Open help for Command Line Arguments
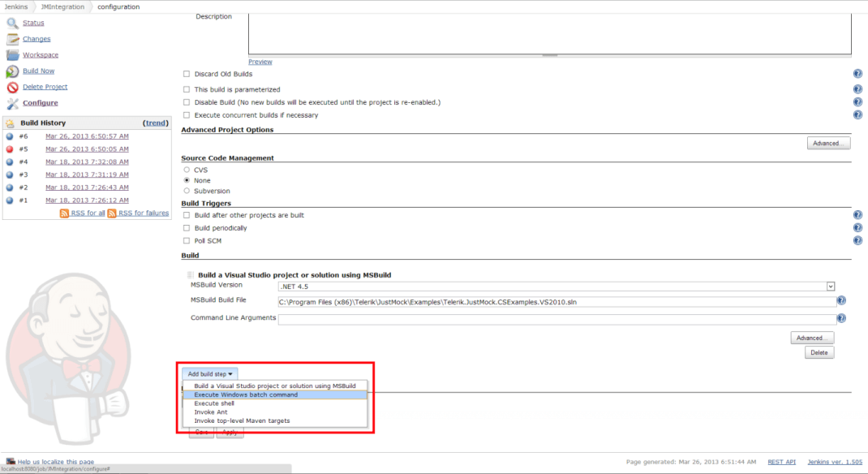 tap(841, 318)
